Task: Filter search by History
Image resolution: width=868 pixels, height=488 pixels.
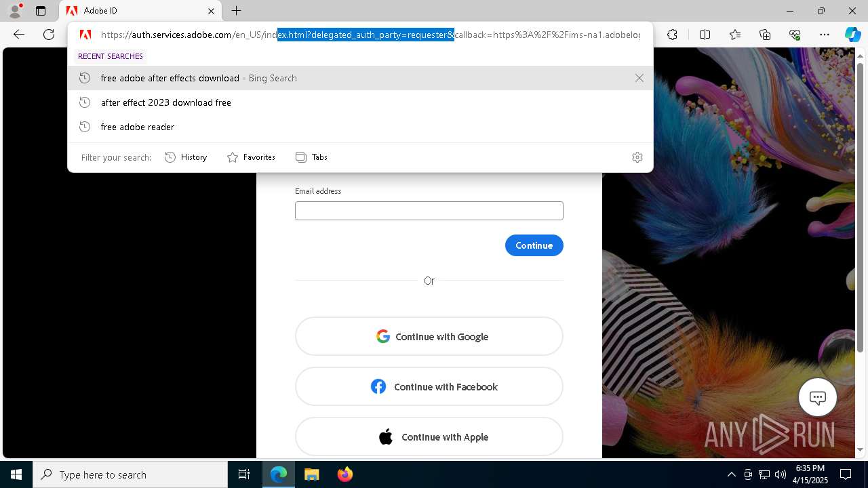Action: pyautogui.click(x=186, y=157)
